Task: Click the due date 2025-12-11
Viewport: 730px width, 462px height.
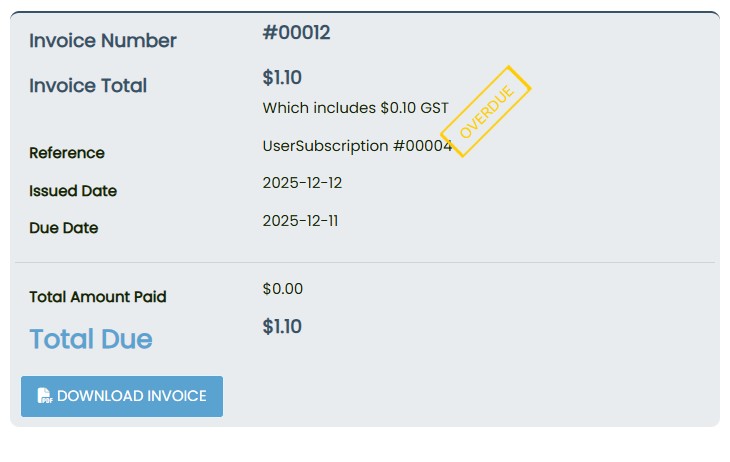Action: pyautogui.click(x=300, y=221)
